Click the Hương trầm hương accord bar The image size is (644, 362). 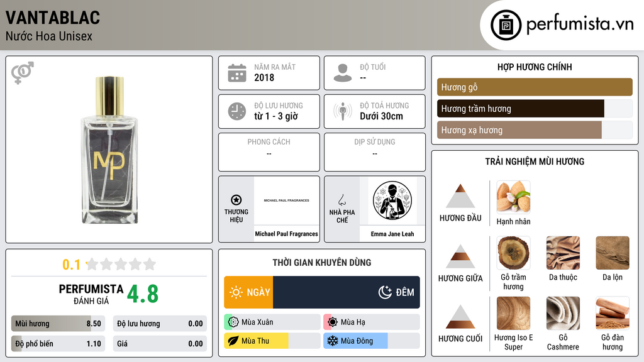[x=535, y=109]
